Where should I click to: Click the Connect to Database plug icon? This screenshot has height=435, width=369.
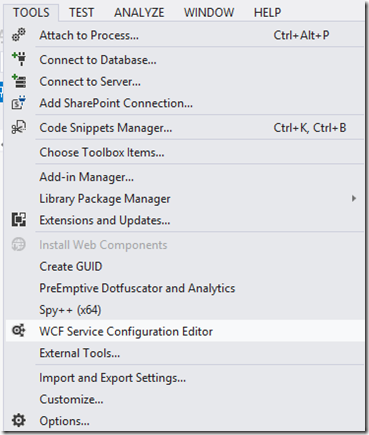19,59
